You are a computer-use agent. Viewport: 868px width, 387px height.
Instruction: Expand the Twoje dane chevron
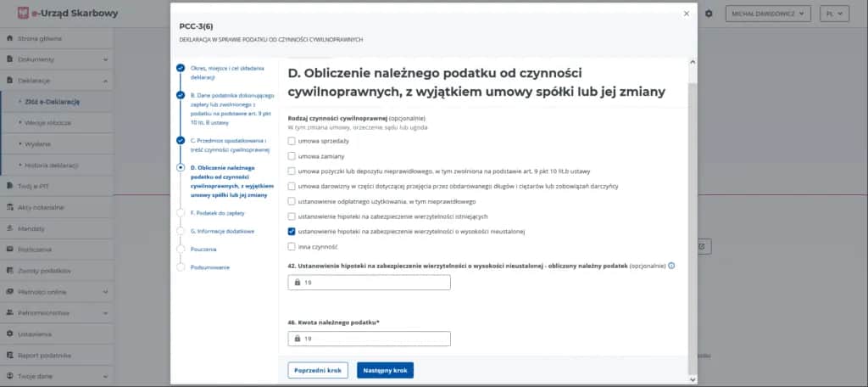point(105,376)
